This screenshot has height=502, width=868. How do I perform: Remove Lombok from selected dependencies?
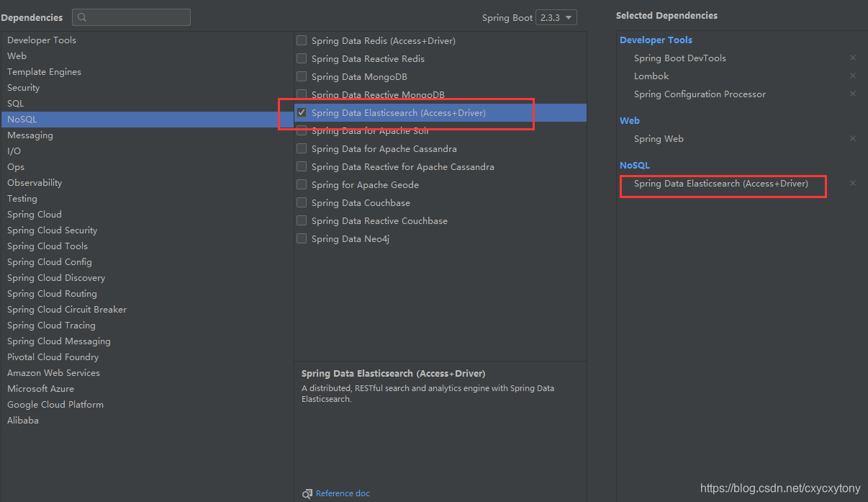click(853, 76)
